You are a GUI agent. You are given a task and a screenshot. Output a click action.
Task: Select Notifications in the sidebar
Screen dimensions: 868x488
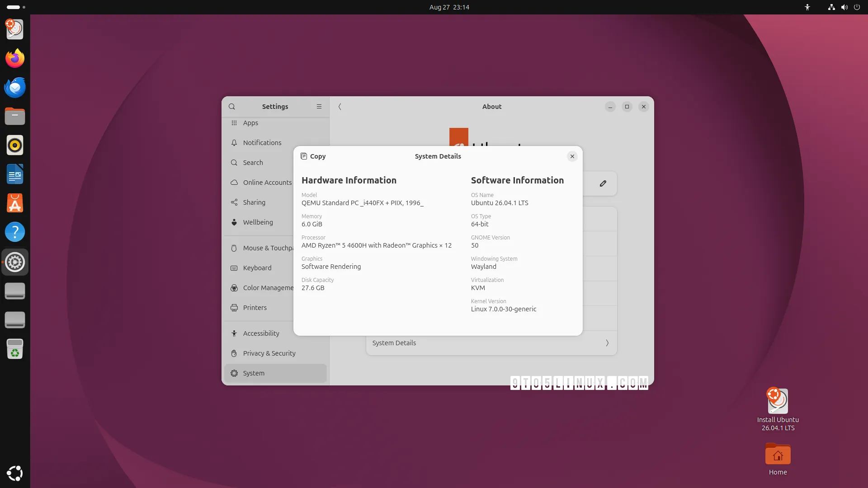pos(275,143)
